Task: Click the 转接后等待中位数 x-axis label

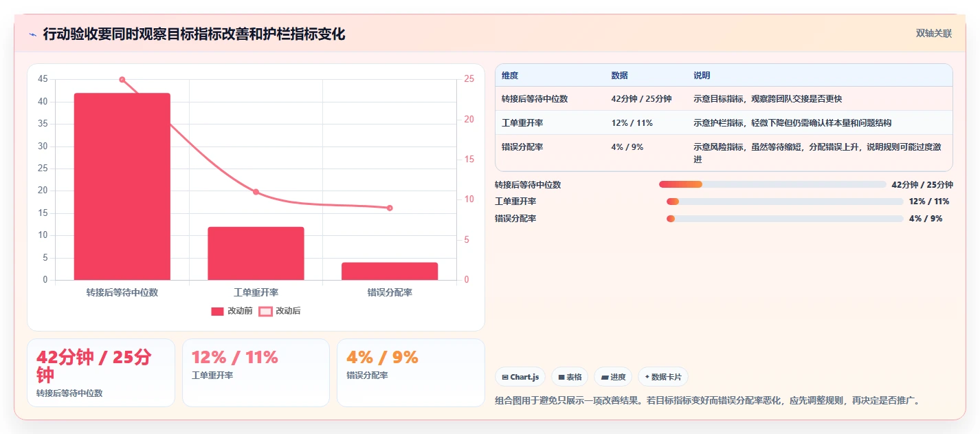Action: [122, 293]
